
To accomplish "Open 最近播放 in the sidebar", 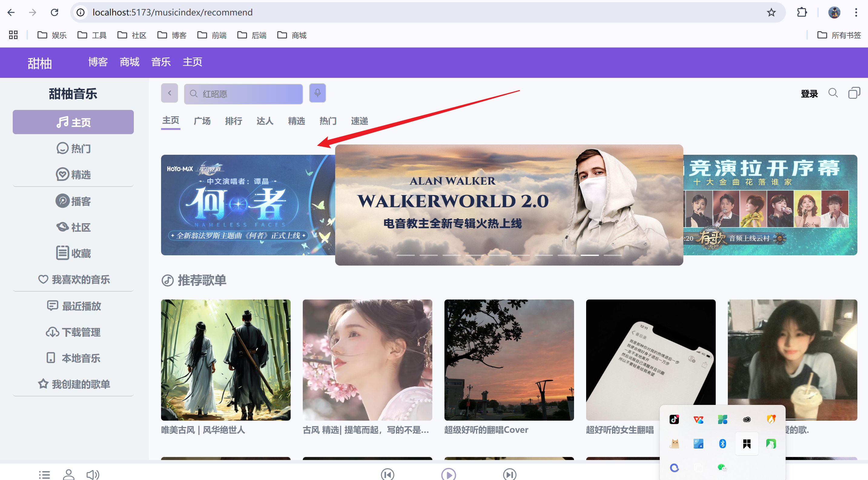I will click(x=74, y=306).
